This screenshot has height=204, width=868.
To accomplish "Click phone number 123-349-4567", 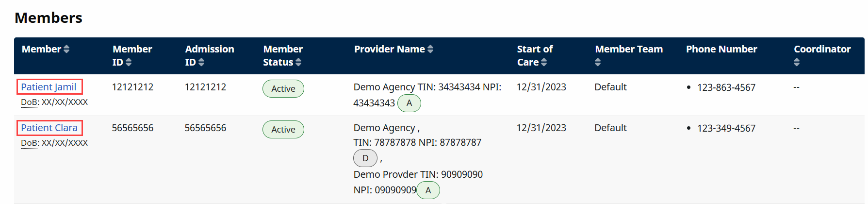I will (x=726, y=129).
